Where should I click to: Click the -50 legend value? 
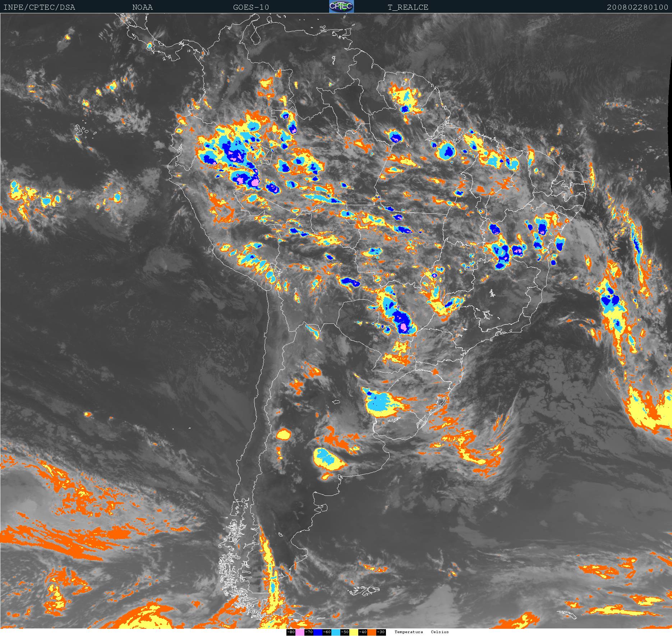(345, 632)
